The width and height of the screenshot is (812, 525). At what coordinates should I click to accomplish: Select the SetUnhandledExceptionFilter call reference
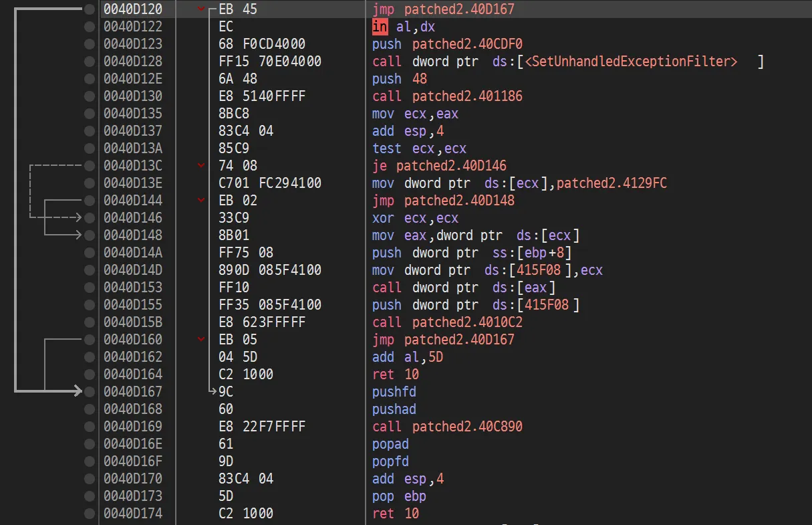click(631, 62)
